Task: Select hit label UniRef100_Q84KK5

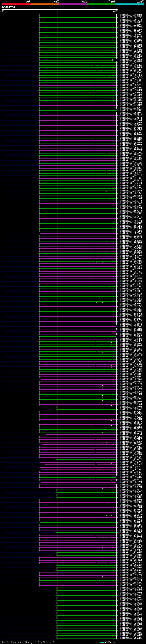Action: (131, 58)
